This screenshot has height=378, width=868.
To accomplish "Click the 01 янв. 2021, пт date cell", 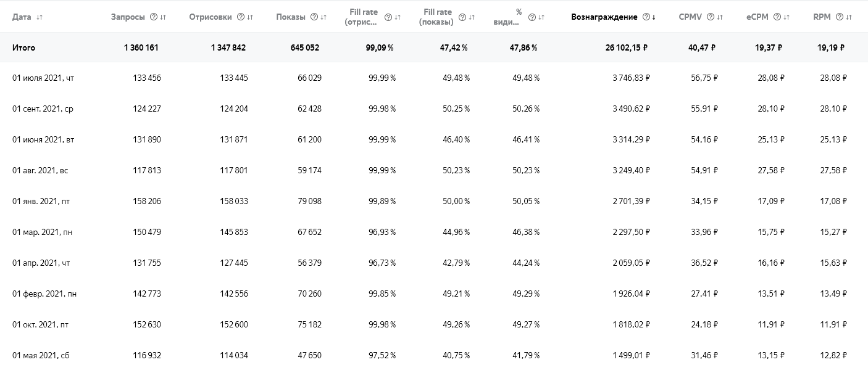I will [x=40, y=201].
